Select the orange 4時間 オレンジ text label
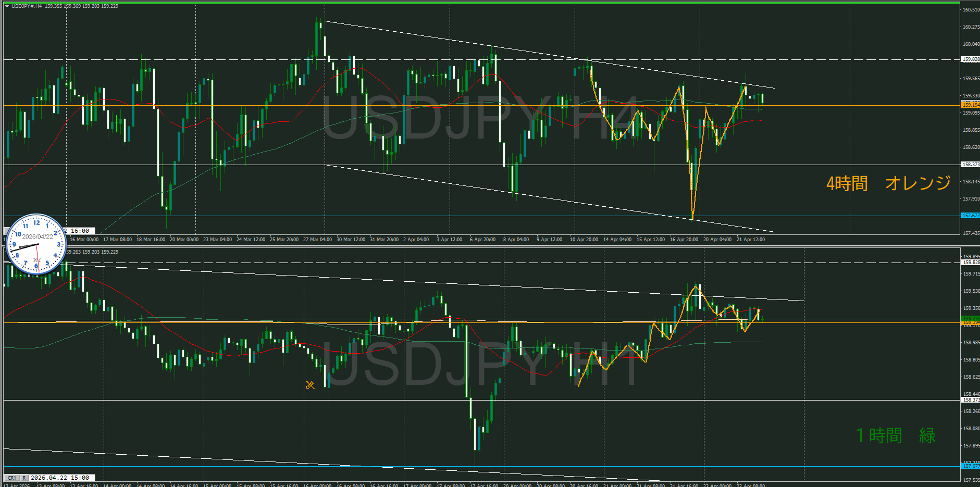This screenshot has width=980, height=487. [888, 183]
